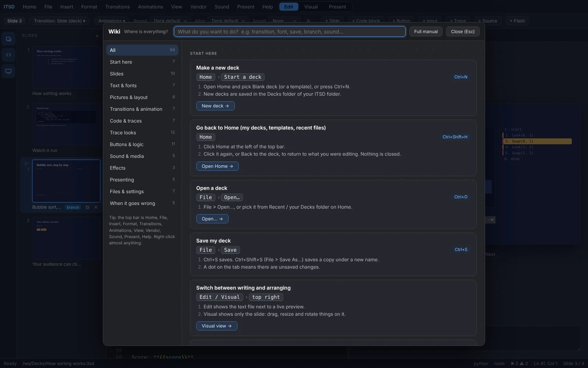Click the branch badge on Bubble sort slide
Viewport: 588px width, 368px height.
(73, 207)
